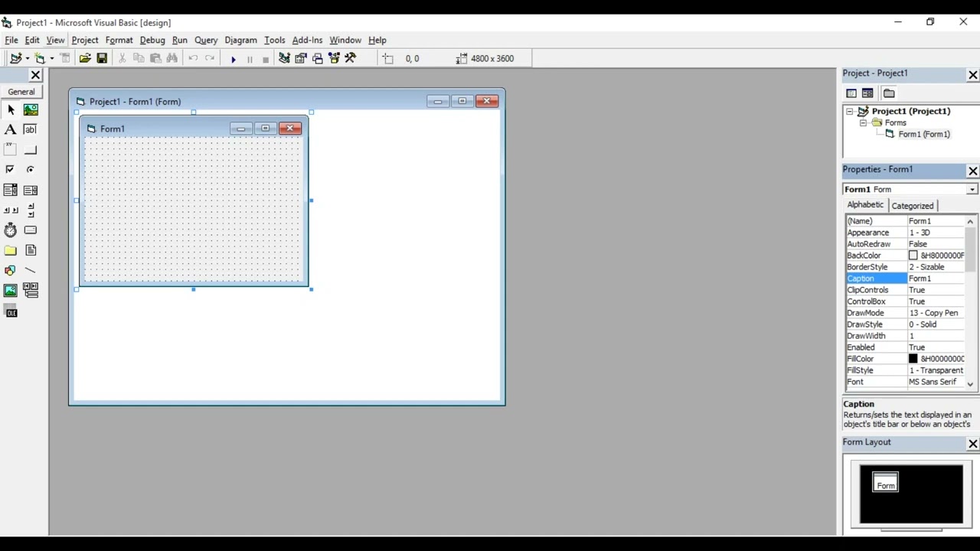The image size is (980, 551).
Task: Click properties list scroll down arrow
Action: point(971,384)
